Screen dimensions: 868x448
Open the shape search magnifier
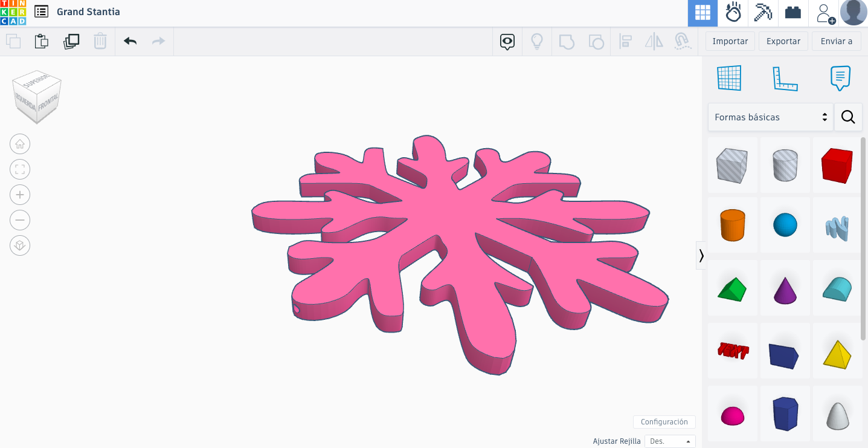click(848, 117)
